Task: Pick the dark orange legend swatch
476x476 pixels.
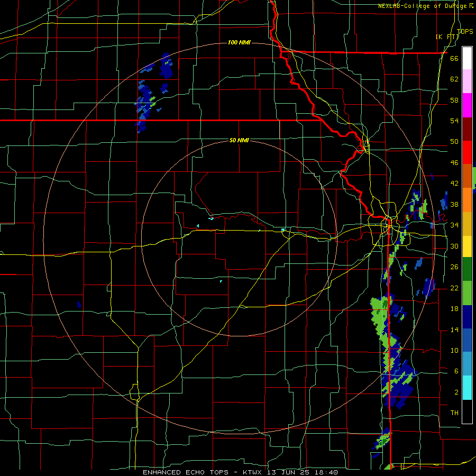Action: coord(467,176)
